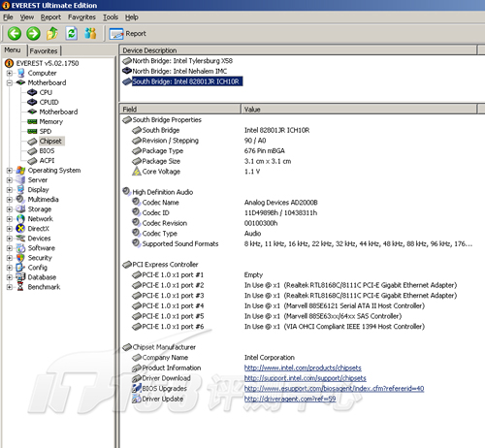Select the BIOS icon in the tree
485x448 pixels.
coord(32,151)
